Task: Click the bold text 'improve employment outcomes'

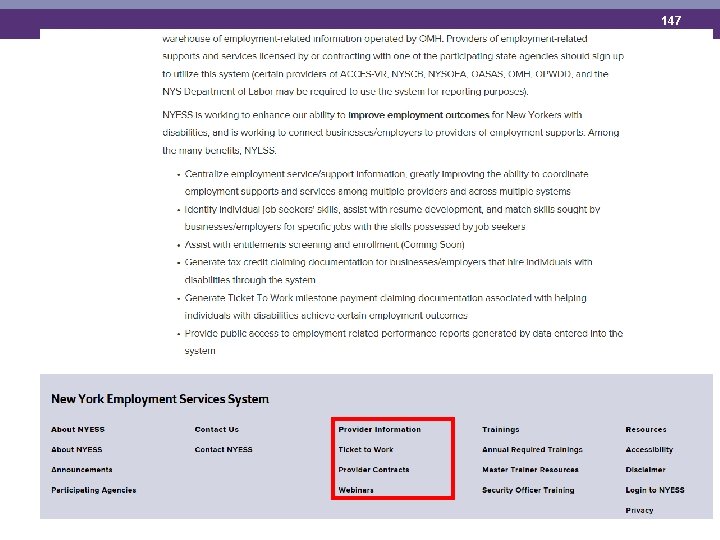Action: click(419, 115)
